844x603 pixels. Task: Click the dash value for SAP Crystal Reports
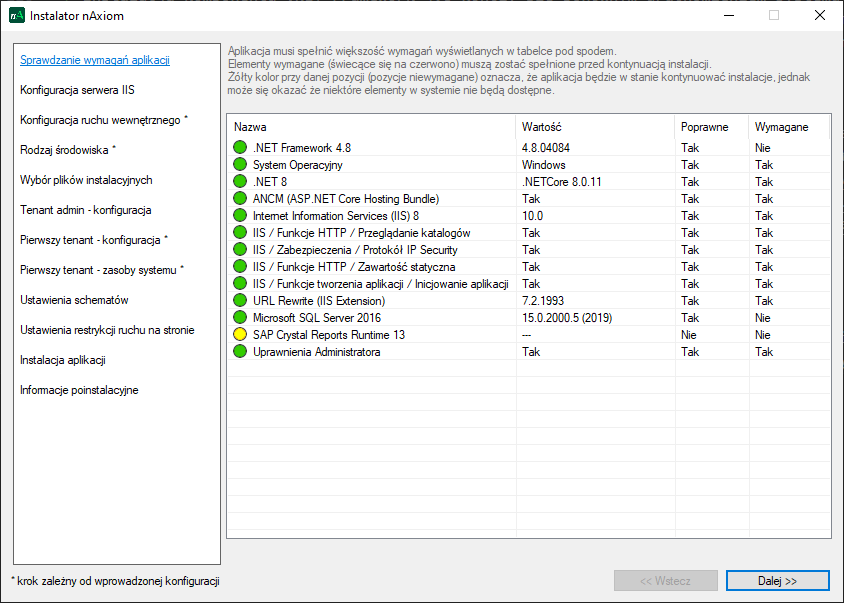(526, 335)
